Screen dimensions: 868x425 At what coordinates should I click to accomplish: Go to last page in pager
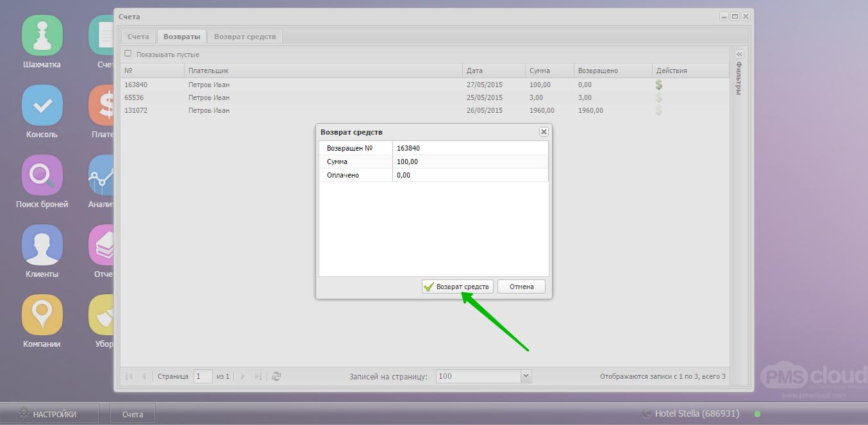[x=258, y=376]
